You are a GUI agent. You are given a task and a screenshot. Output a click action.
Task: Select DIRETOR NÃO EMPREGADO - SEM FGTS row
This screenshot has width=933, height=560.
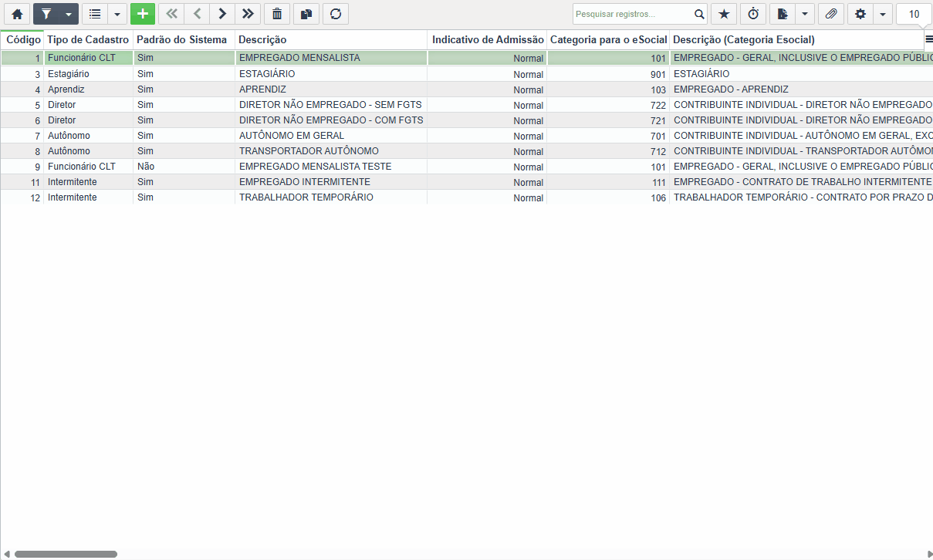tap(330, 105)
